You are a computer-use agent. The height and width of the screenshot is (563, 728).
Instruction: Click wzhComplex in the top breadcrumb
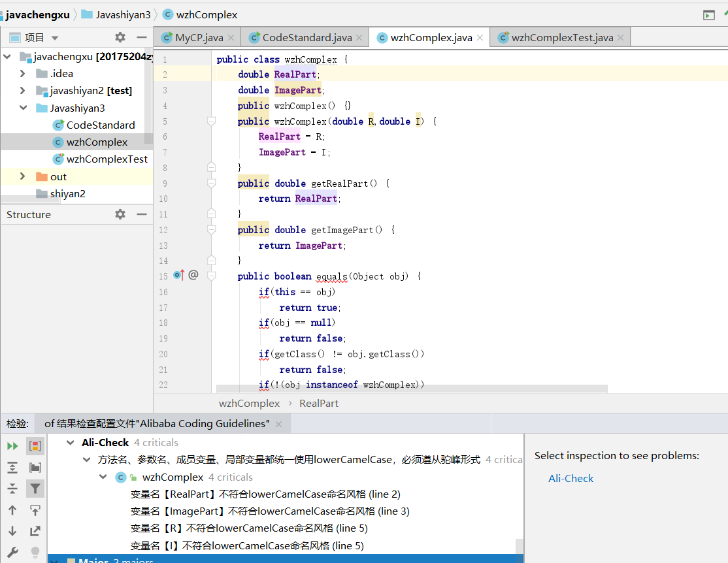tap(207, 15)
